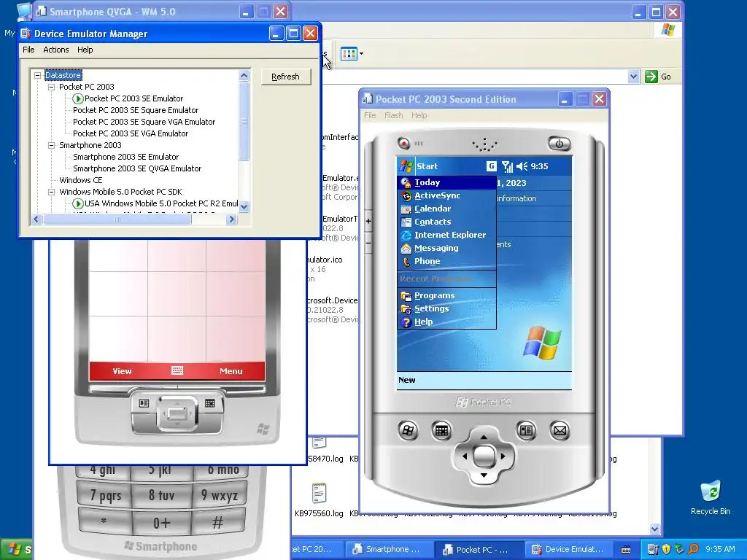Tap Menu softkey on Smartphone emulator
This screenshot has height=560, width=747.
(x=231, y=371)
